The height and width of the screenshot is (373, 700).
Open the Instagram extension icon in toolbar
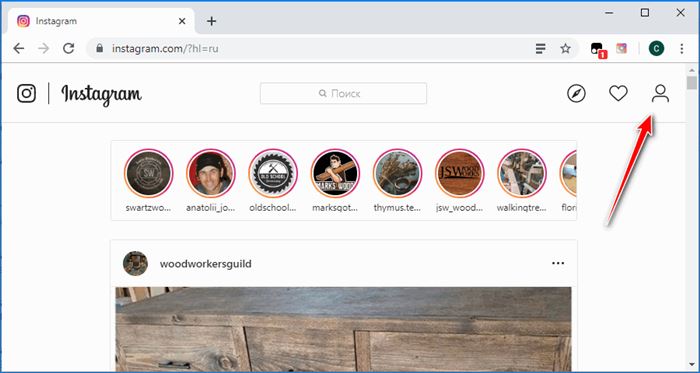tap(621, 48)
